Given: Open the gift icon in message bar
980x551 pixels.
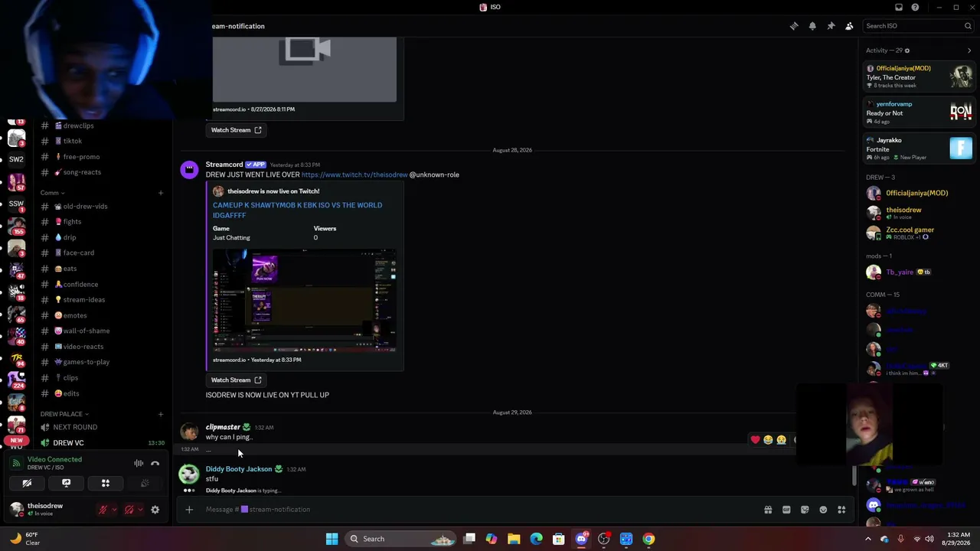Looking at the screenshot, I should click(768, 510).
